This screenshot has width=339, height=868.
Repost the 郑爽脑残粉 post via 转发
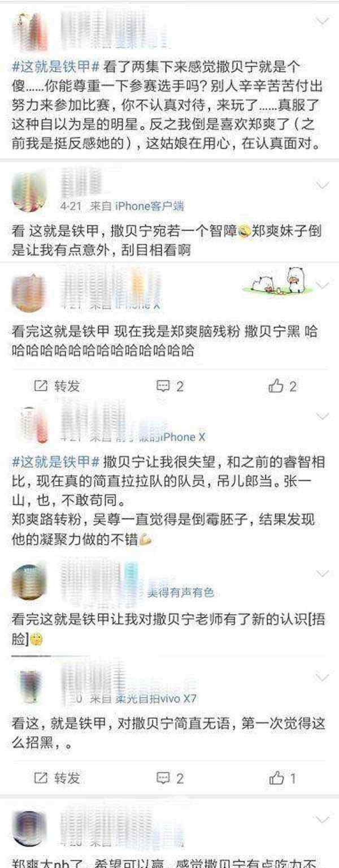(58, 386)
